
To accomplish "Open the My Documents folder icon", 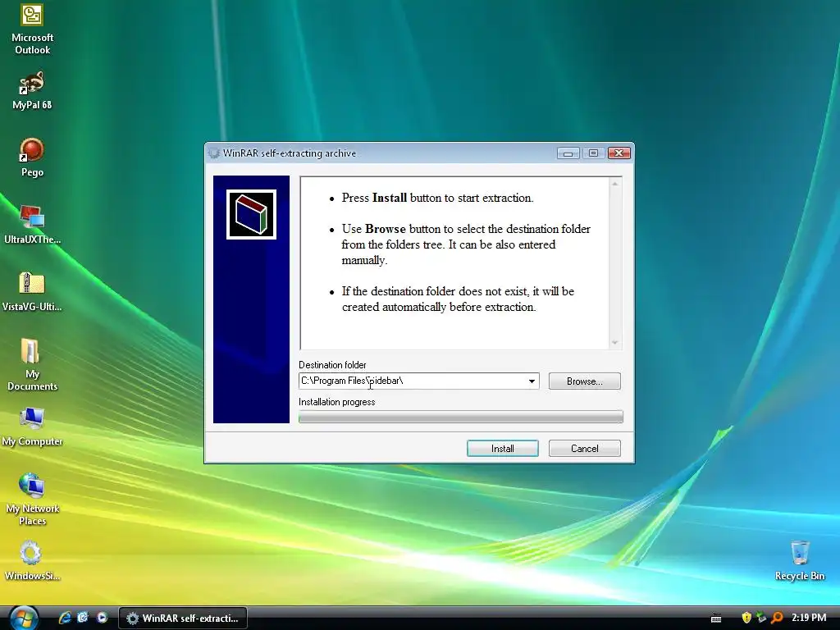I will pyautogui.click(x=32, y=365).
